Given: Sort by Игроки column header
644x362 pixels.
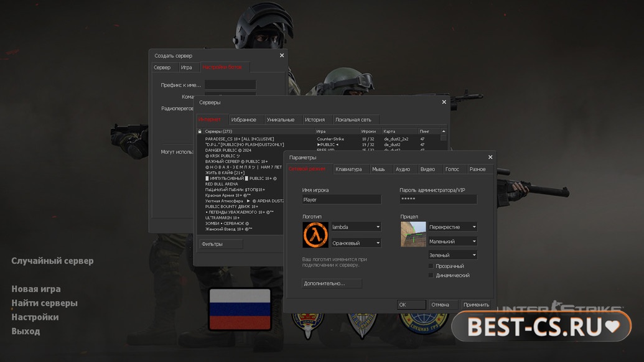Looking at the screenshot, I should 370,131.
